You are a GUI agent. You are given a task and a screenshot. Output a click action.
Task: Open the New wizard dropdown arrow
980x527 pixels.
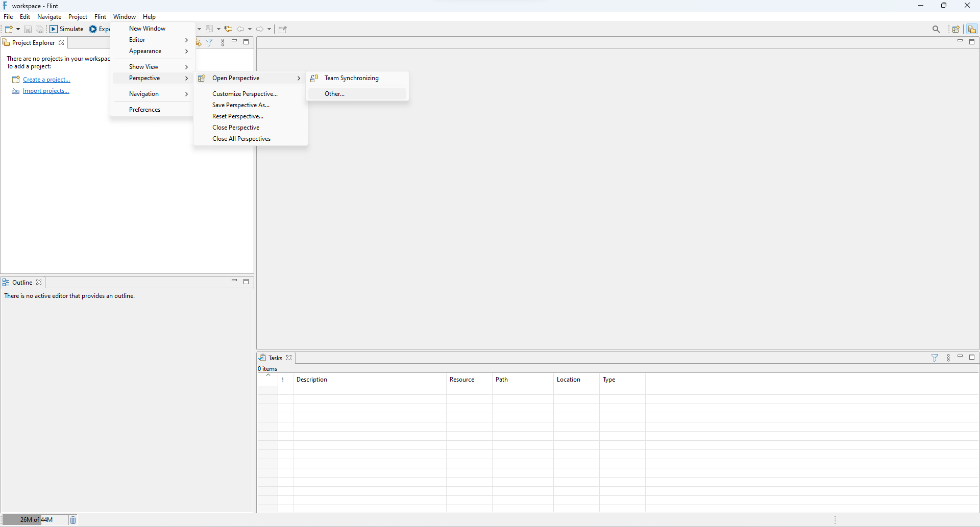[x=17, y=29]
